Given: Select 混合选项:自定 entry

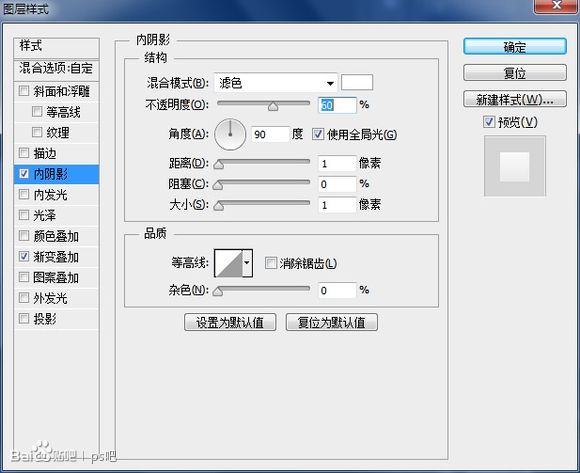Looking at the screenshot, I should [56, 69].
